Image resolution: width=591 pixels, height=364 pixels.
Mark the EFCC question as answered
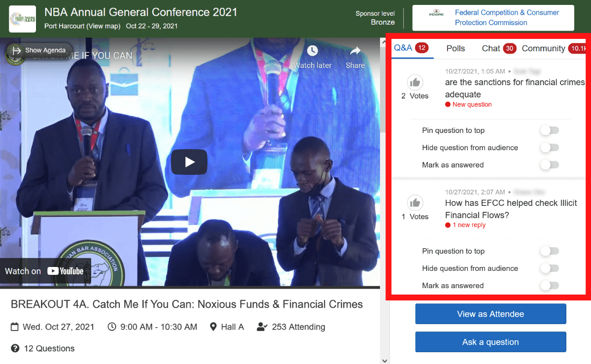(549, 286)
